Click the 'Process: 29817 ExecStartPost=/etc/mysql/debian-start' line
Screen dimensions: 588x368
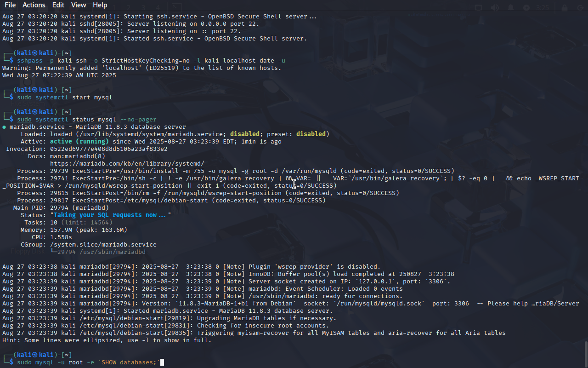pos(171,201)
